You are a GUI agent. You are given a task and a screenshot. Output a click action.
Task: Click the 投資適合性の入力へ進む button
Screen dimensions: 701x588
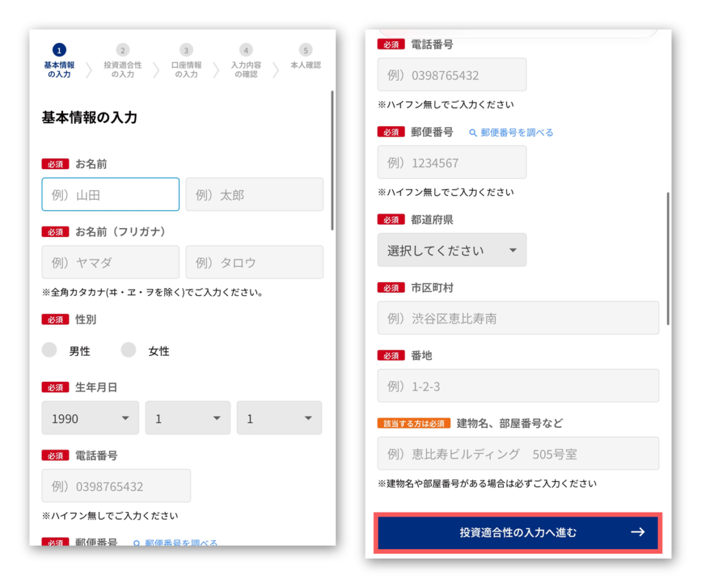518,533
